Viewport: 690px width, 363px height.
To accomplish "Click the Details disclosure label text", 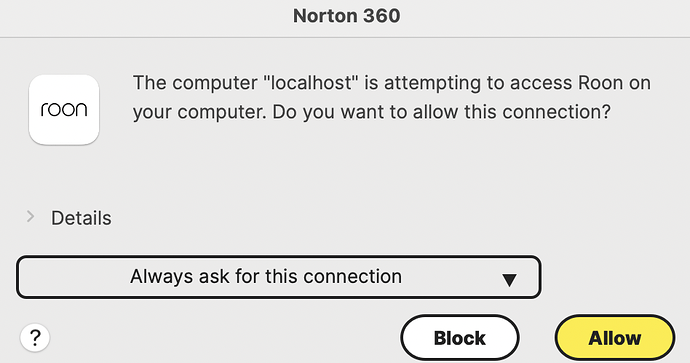I will tap(81, 218).
